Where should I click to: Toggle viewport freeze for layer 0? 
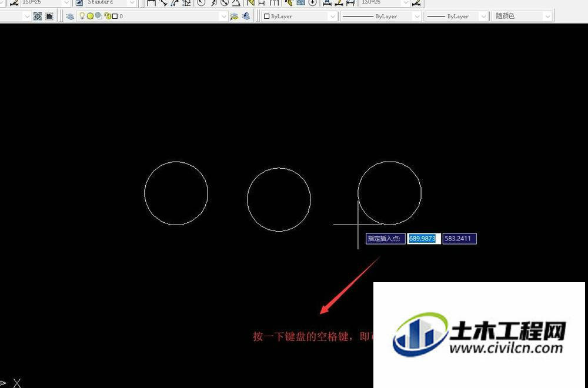pos(99,16)
